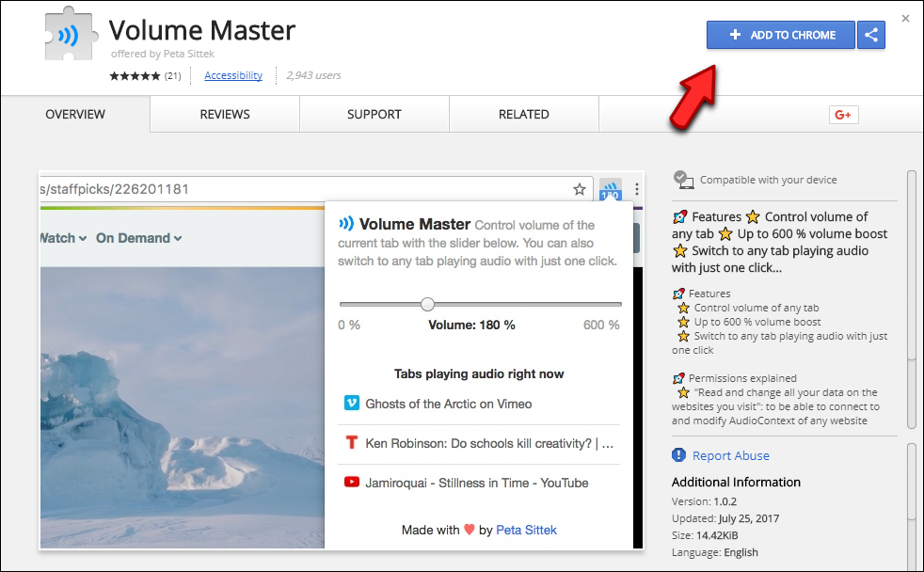This screenshot has width=924, height=572.
Task: Click the Additional Information heading
Action: [x=736, y=482]
